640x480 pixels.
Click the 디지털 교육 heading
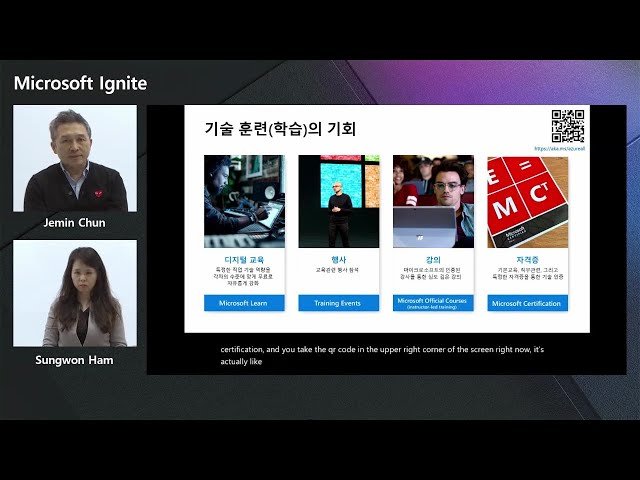click(244, 260)
